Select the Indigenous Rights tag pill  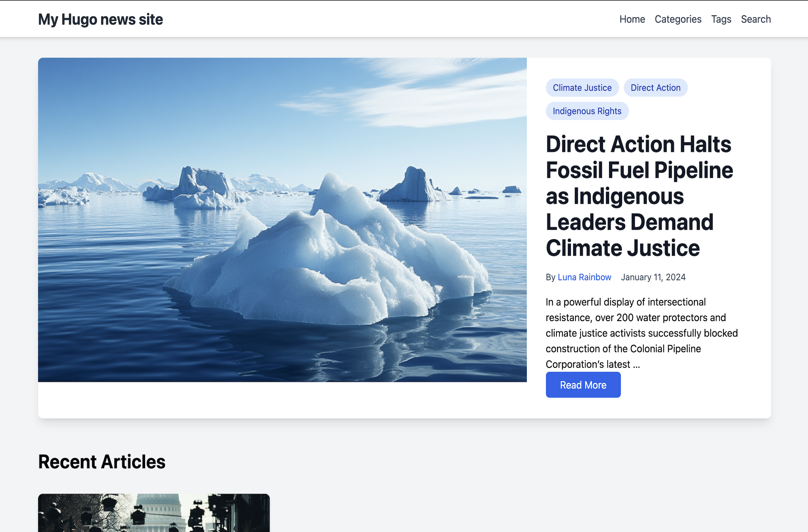587,111
